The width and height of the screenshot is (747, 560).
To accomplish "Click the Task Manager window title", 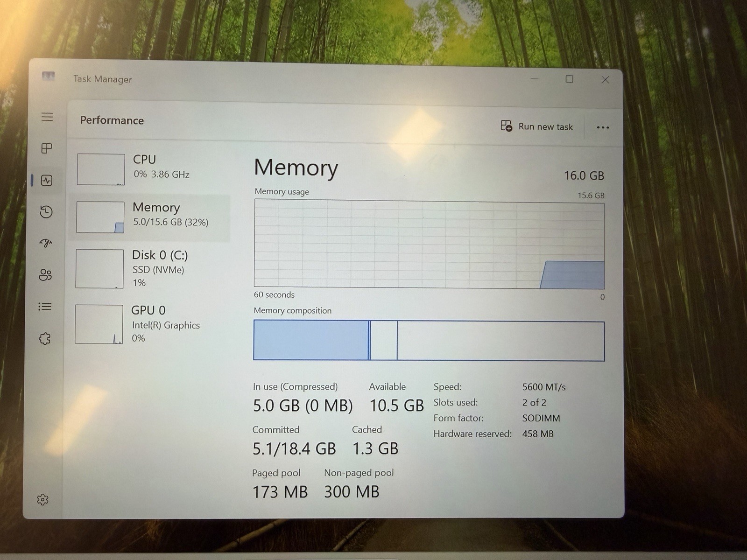I will click(103, 79).
